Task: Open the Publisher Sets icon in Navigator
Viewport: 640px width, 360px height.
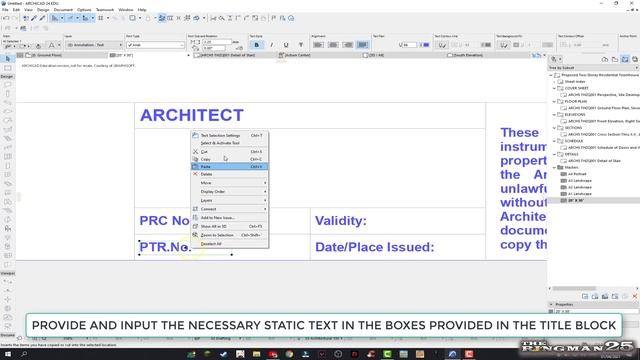Action: [635, 60]
